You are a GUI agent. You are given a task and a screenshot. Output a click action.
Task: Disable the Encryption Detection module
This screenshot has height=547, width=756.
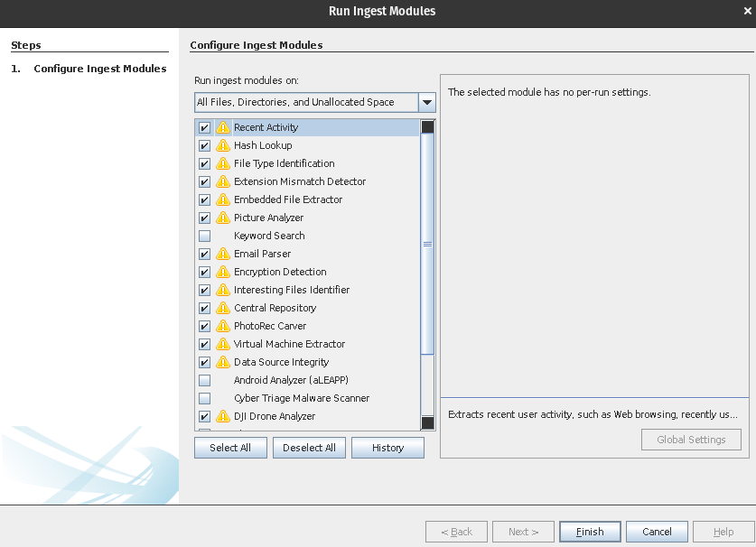point(204,272)
